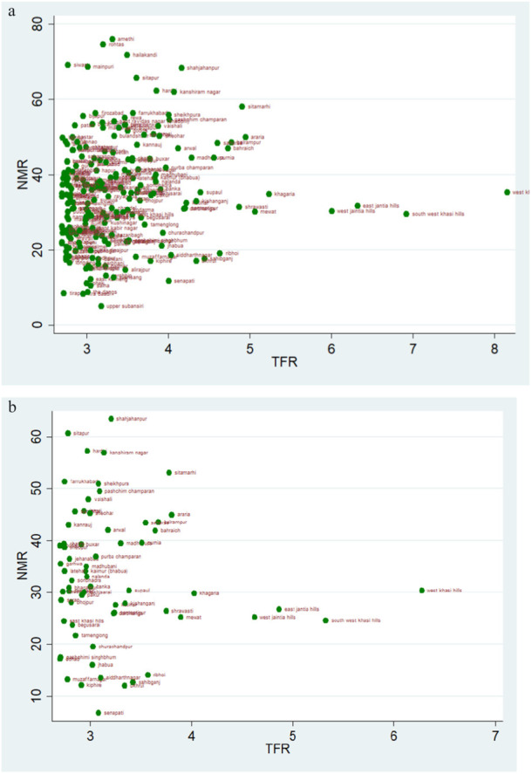Select the araria point in panel b

[x=172, y=515]
